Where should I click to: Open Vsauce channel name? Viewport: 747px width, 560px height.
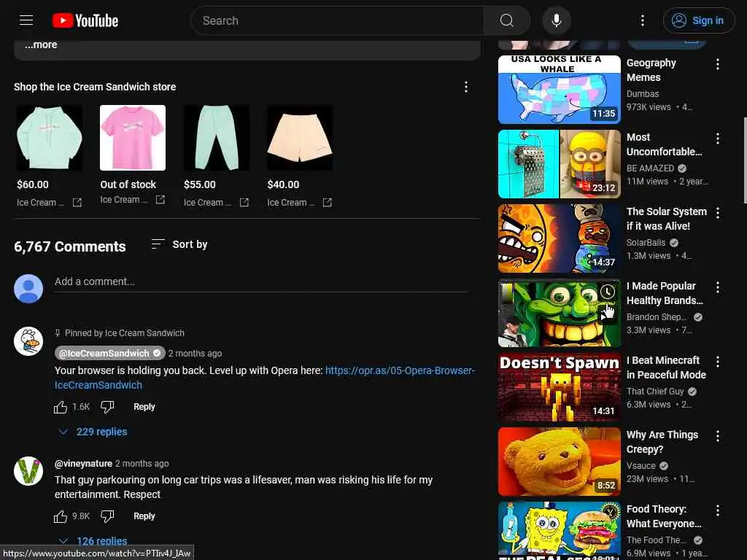point(640,466)
